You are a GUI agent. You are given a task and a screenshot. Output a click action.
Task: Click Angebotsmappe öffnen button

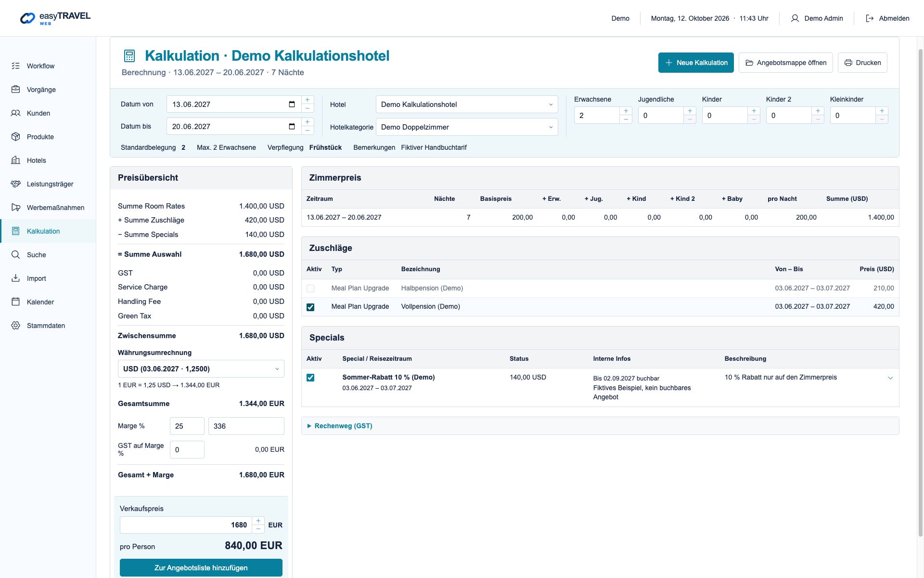coord(786,63)
